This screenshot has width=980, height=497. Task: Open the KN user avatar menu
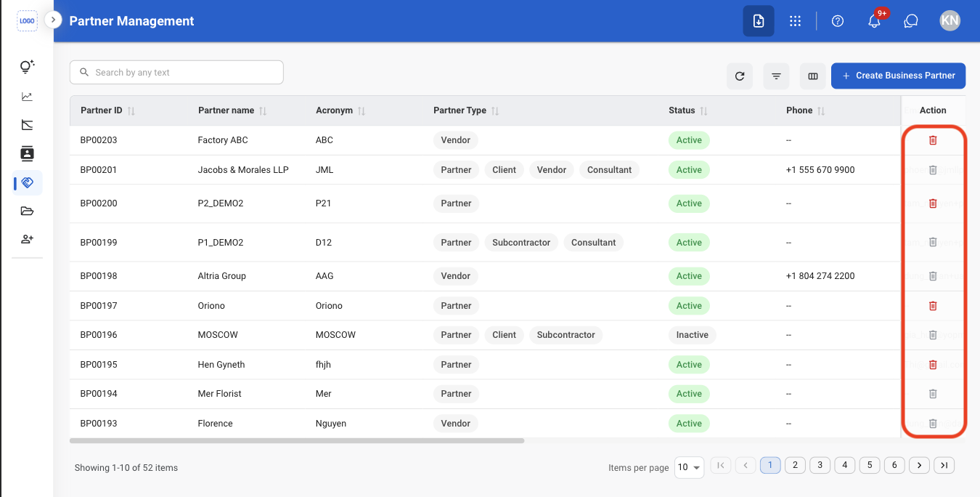pyautogui.click(x=950, y=21)
